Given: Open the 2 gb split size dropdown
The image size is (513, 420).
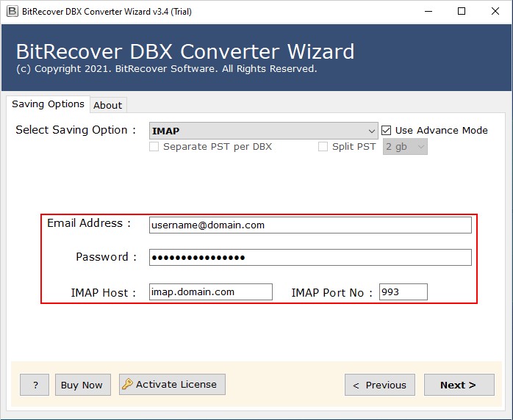Looking at the screenshot, I should pyautogui.click(x=405, y=147).
